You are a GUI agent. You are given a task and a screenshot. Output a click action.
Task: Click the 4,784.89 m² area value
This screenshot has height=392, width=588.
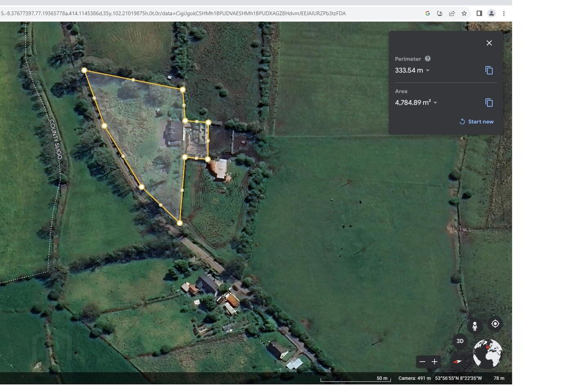pos(413,102)
